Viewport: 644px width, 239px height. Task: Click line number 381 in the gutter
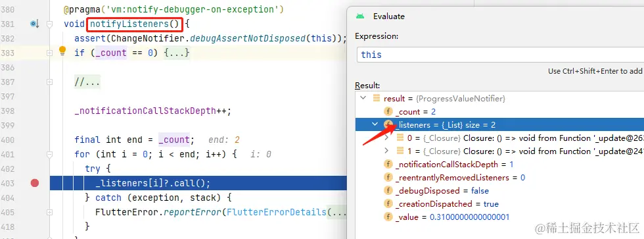pos(7,24)
